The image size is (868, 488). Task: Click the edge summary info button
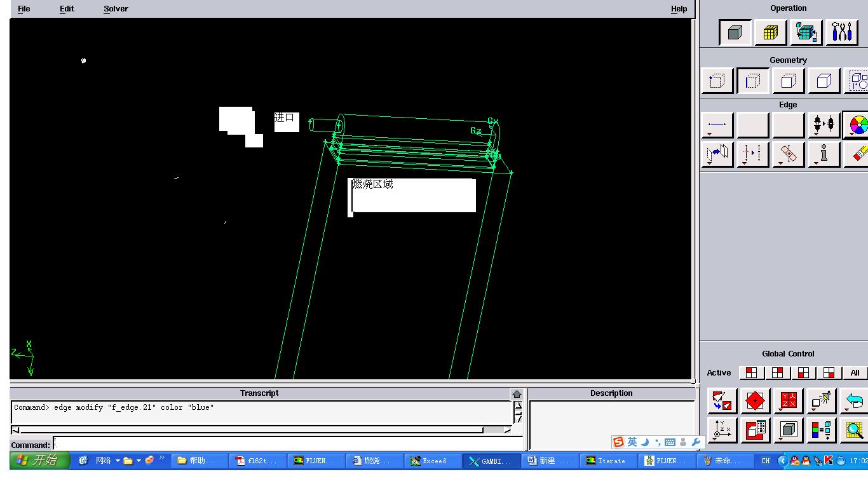click(824, 154)
